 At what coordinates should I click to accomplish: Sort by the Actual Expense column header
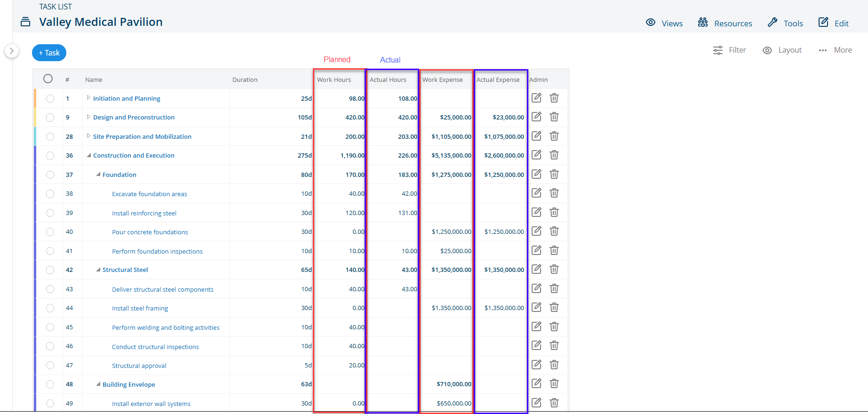click(498, 80)
